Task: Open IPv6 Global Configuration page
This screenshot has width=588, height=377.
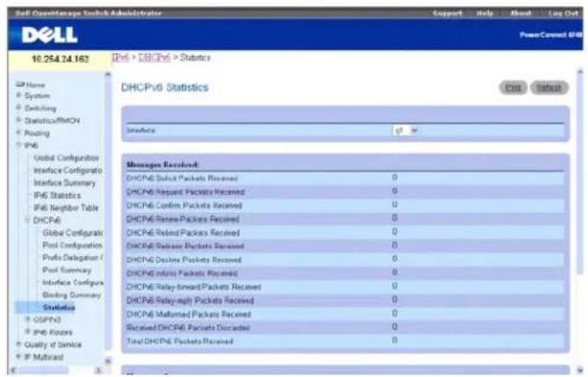Action: (66, 158)
